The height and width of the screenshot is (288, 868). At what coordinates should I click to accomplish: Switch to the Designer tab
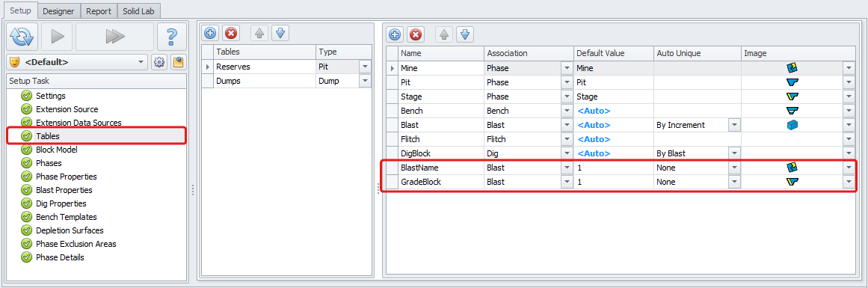[x=59, y=10]
